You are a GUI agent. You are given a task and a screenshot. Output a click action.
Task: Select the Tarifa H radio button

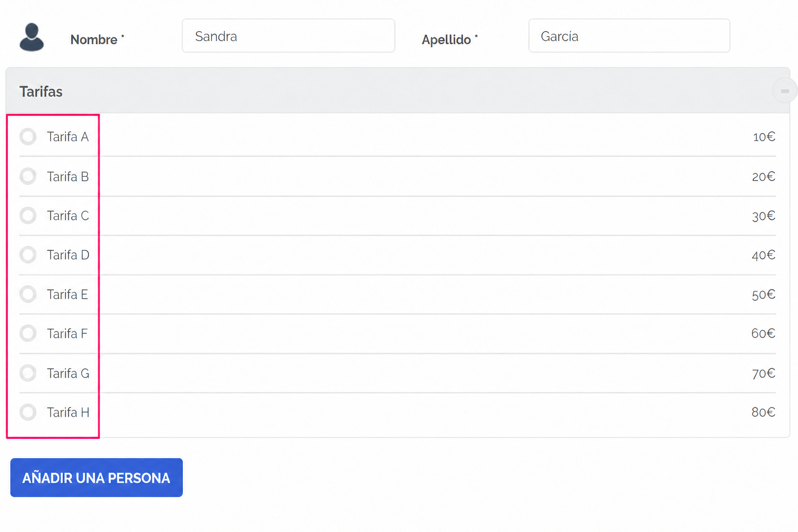(28, 413)
